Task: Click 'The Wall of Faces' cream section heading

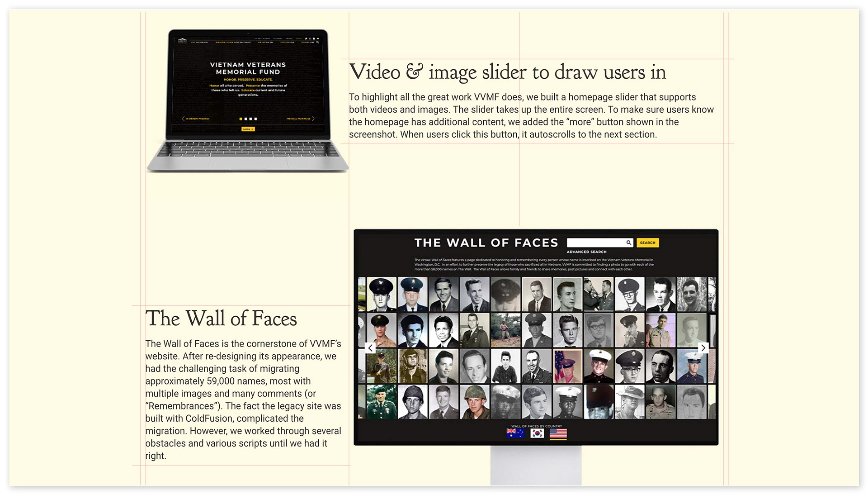Action: [221, 319]
